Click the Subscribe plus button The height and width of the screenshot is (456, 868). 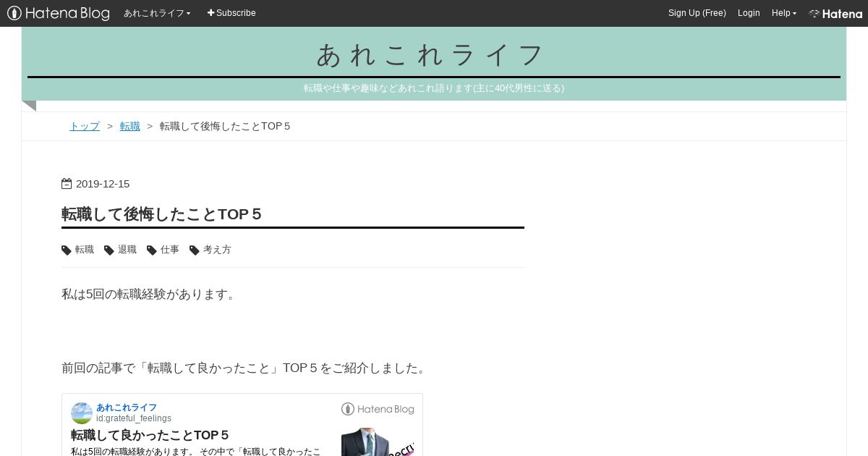tap(231, 13)
